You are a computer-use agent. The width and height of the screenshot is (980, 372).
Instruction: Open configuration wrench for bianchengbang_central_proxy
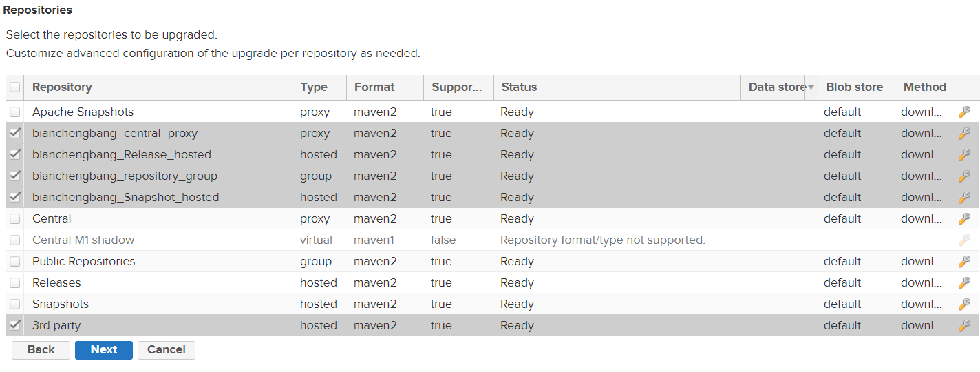(x=964, y=133)
